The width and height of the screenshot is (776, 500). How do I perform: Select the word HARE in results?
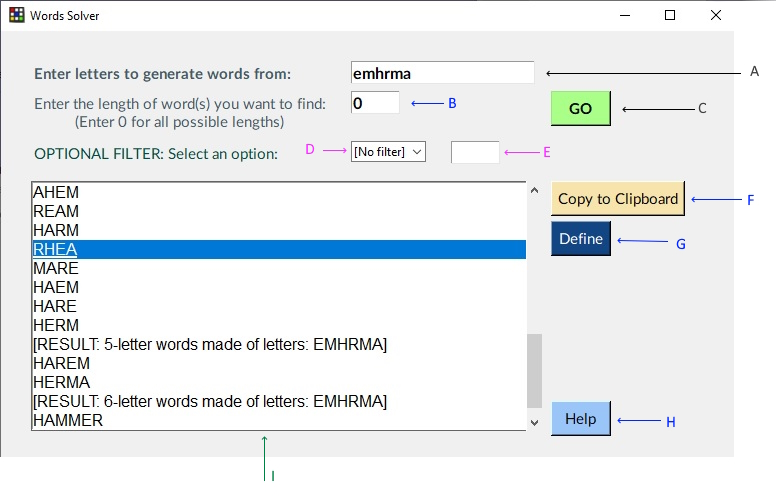(x=279, y=306)
